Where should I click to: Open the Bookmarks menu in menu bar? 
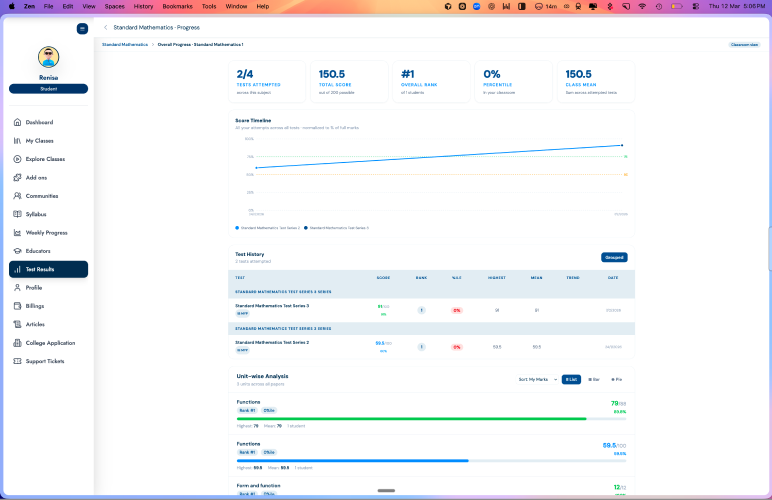tap(177, 6)
